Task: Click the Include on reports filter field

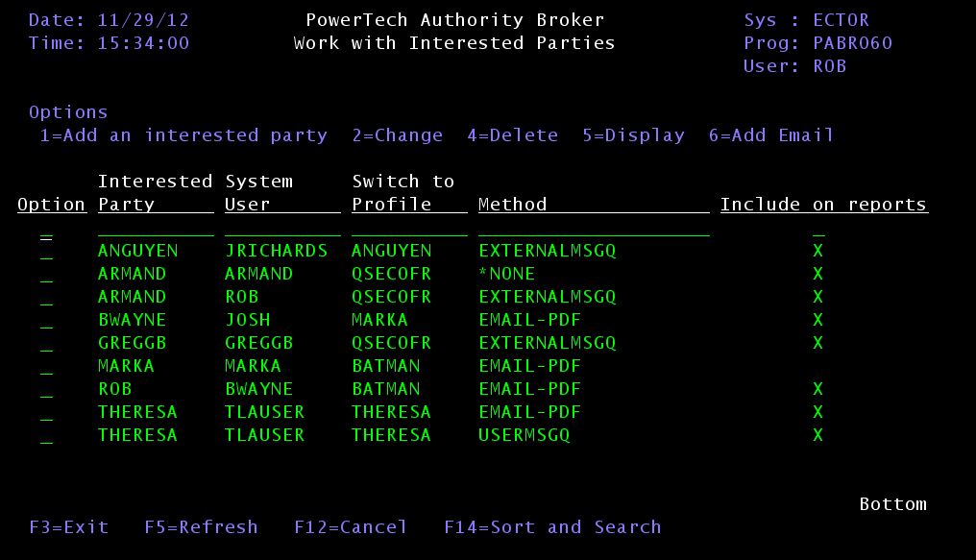Action: click(818, 229)
